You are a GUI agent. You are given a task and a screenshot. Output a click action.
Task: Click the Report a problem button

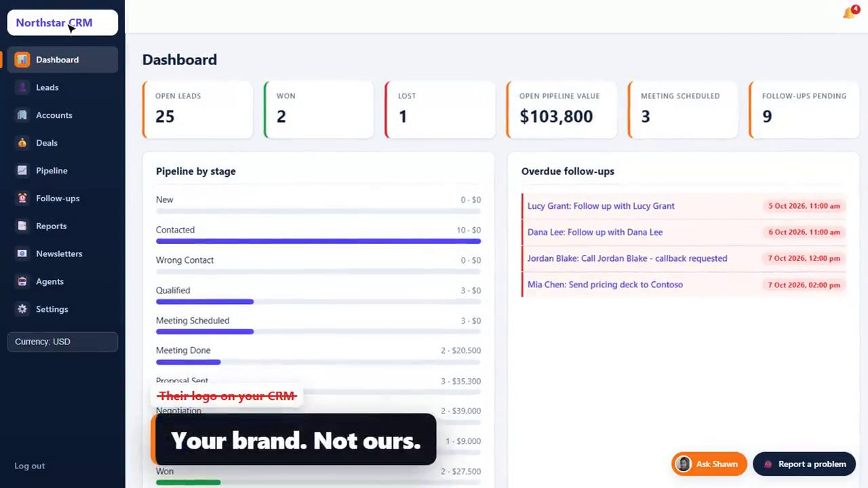point(804,464)
